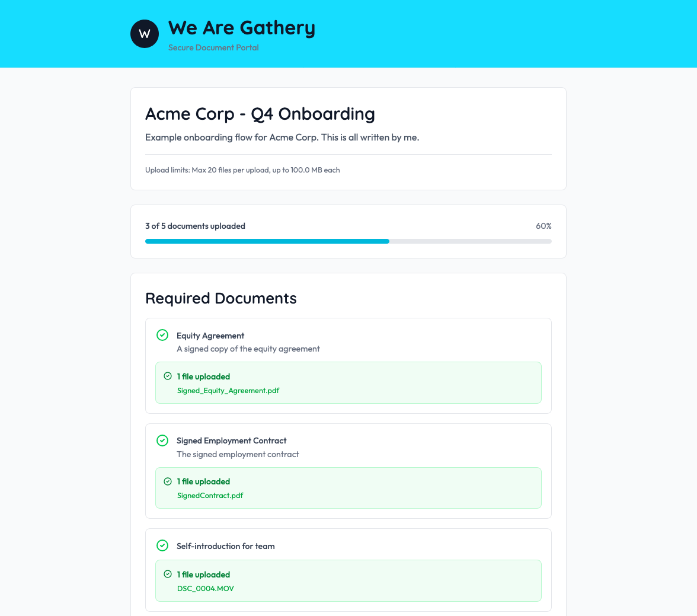Click the DSC_0004.MOV uploaded file entry
Image resolution: width=697 pixels, height=616 pixels.
coord(206,588)
